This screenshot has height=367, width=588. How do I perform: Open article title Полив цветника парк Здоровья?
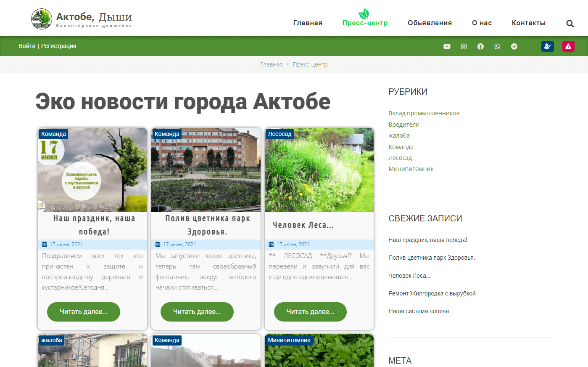(208, 225)
